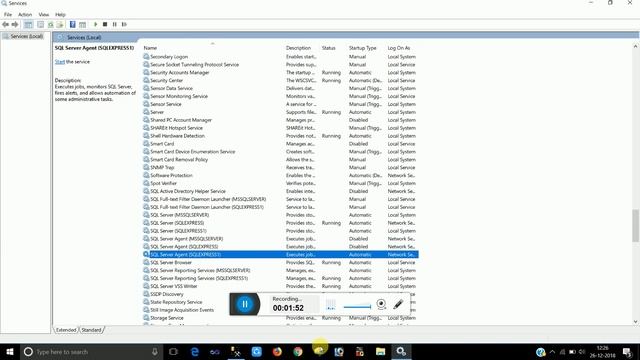Click the Start the service link

pyautogui.click(x=60, y=62)
